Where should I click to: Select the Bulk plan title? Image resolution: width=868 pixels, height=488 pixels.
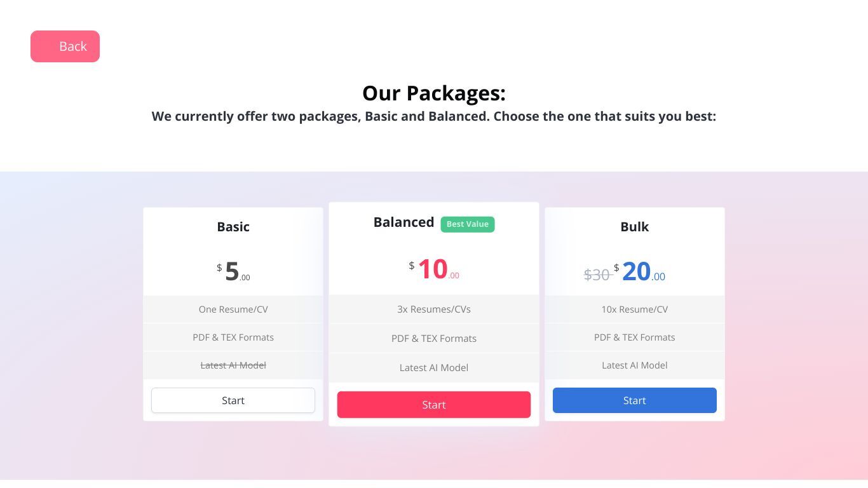coord(635,227)
